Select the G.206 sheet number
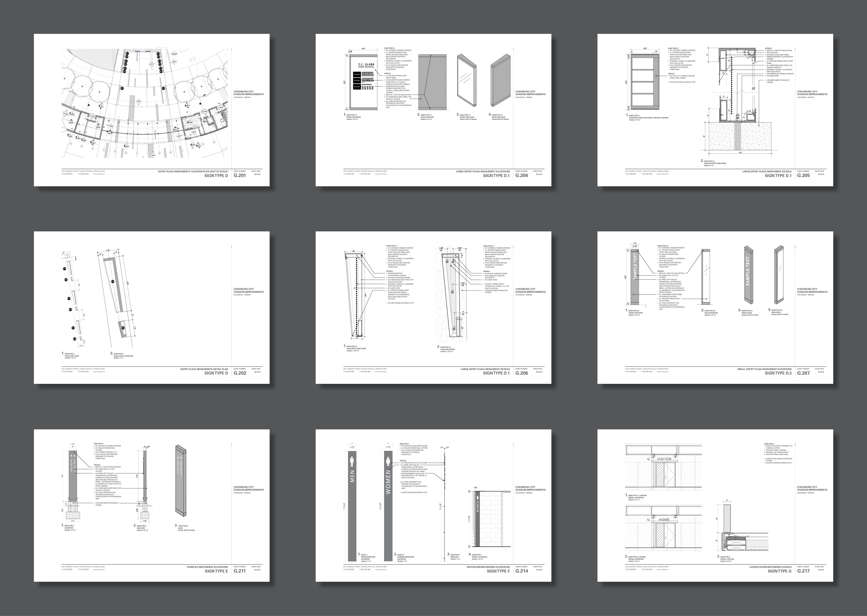Screen dimensions: 867x616 tap(521, 373)
